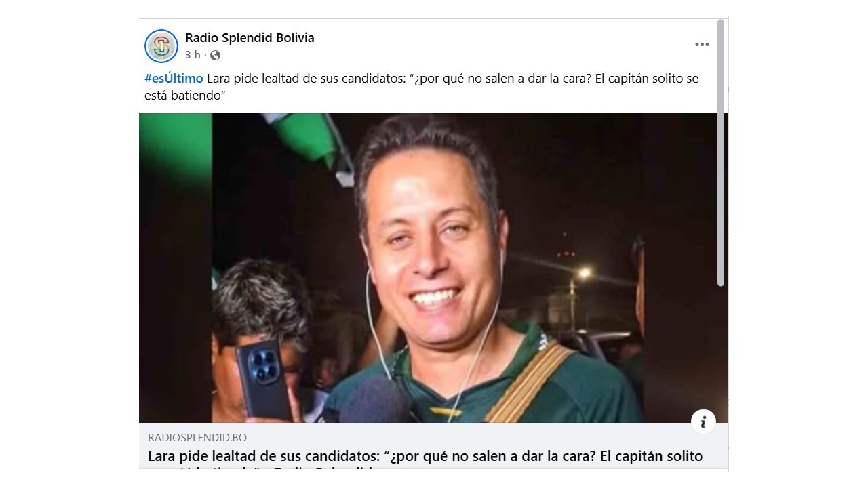The height and width of the screenshot is (488, 868).
Task: Open the bold "Lara pide lealtad" article headline
Action: (x=425, y=456)
